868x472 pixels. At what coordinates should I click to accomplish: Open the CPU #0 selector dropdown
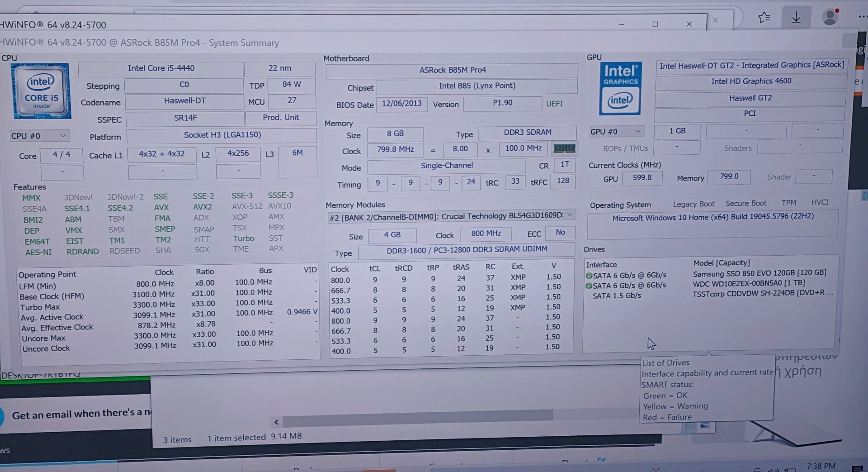pos(40,136)
